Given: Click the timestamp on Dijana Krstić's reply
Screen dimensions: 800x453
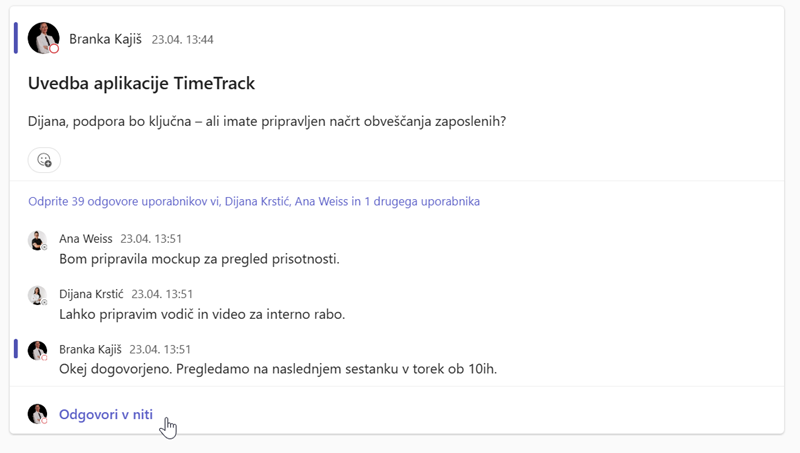Looking at the screenshot, I should pos(162,294).
